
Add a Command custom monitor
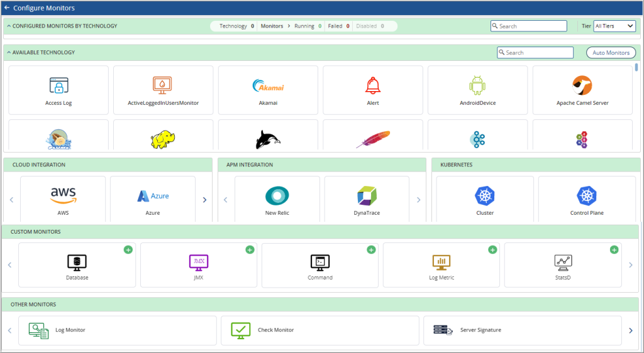click(x=371, y=250)
